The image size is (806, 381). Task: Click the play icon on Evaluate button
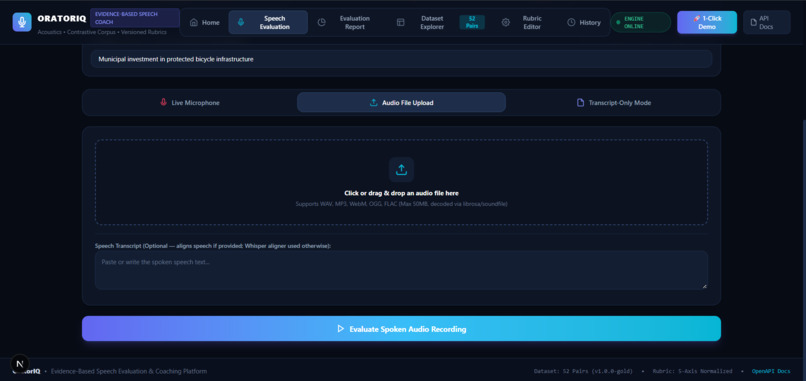[x=340, y=329]
